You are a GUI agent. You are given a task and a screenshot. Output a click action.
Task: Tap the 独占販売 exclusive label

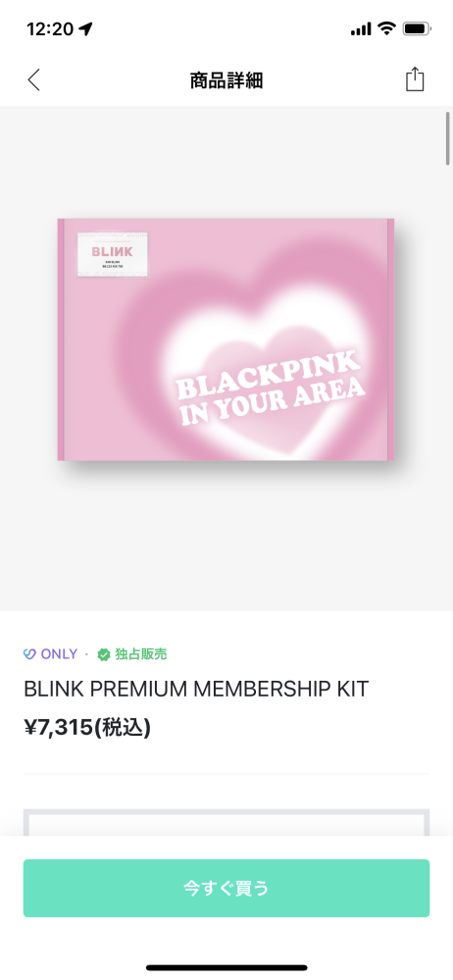click(140, 654)
